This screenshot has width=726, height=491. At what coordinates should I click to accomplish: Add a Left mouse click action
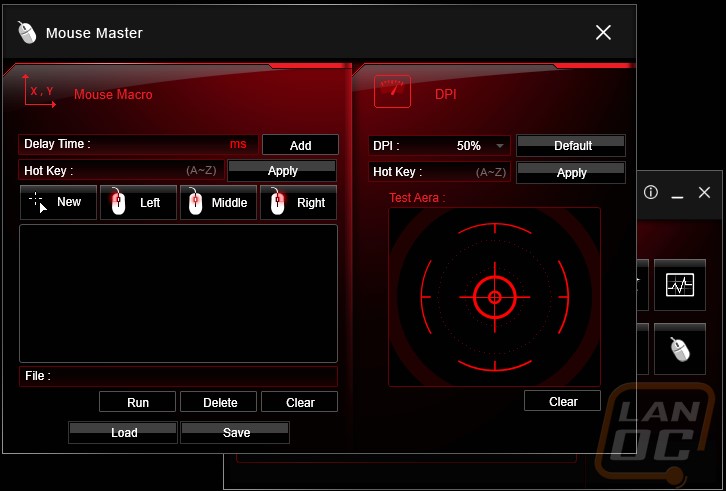point(138,202)
